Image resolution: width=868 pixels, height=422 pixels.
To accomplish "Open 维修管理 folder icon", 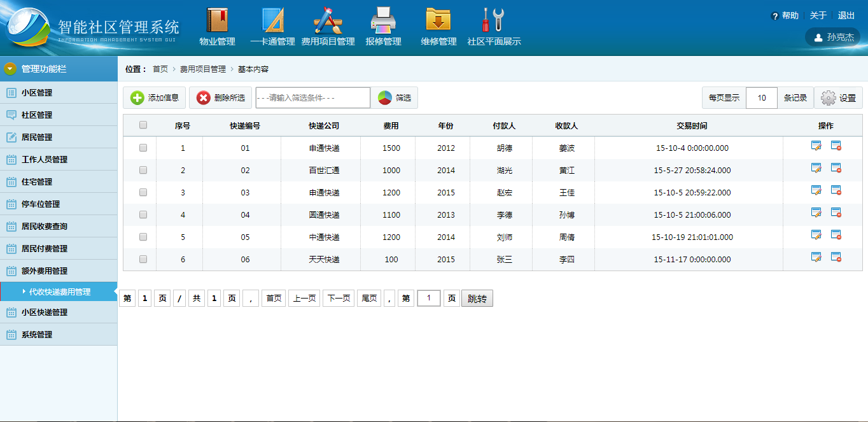I will click(438, 20).
